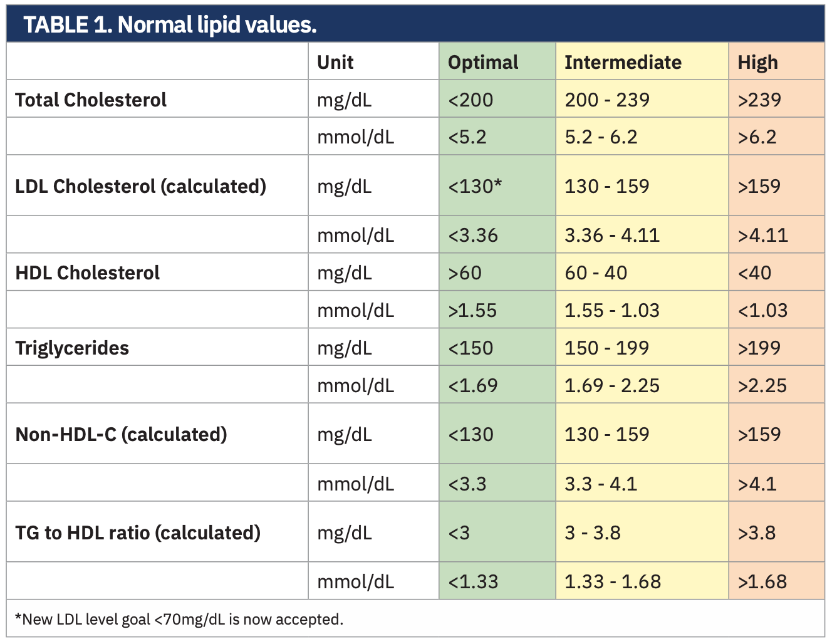Click the "200 - 239" intermediate cell

[607, 100]
